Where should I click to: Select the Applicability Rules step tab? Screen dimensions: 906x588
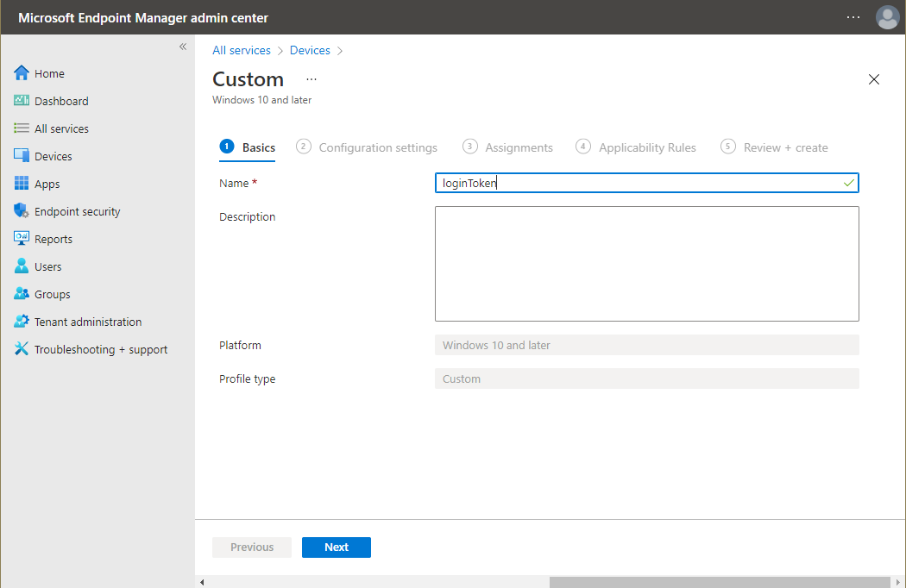pos(636,147)
